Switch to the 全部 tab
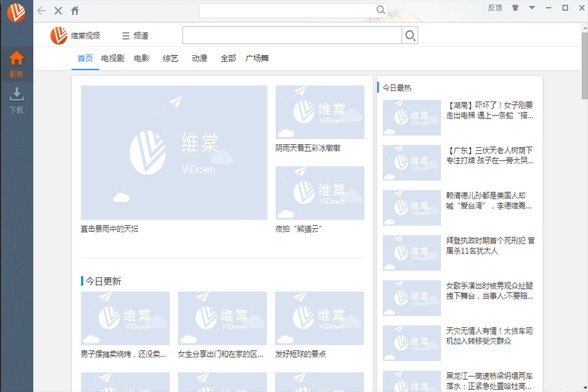588x392 pixels. click(x=228, y=58)
